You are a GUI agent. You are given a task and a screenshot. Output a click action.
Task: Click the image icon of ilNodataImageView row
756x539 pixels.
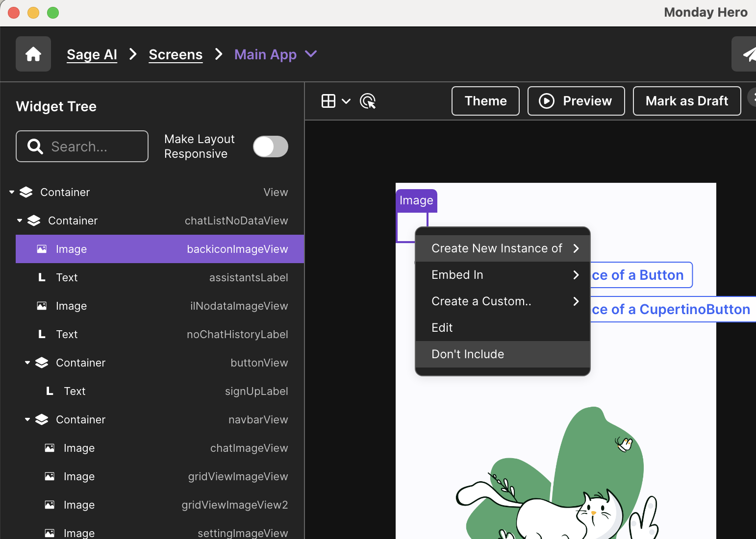[x=42, y=306]
